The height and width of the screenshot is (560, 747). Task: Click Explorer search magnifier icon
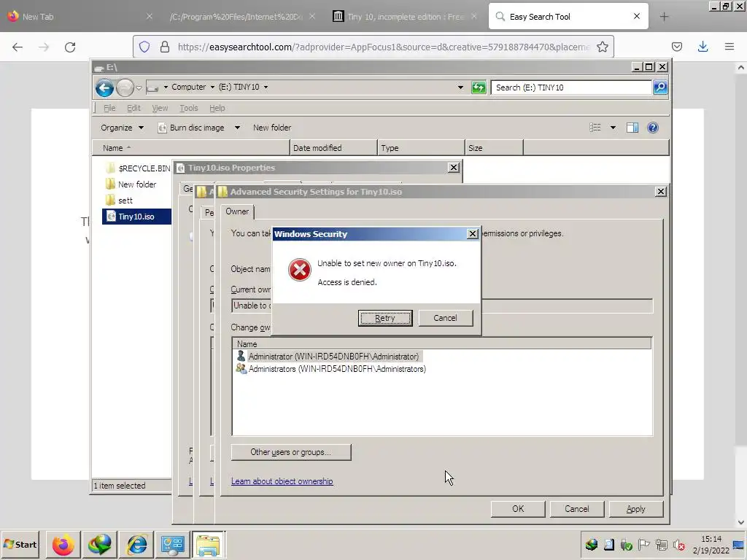pos(660,87)
